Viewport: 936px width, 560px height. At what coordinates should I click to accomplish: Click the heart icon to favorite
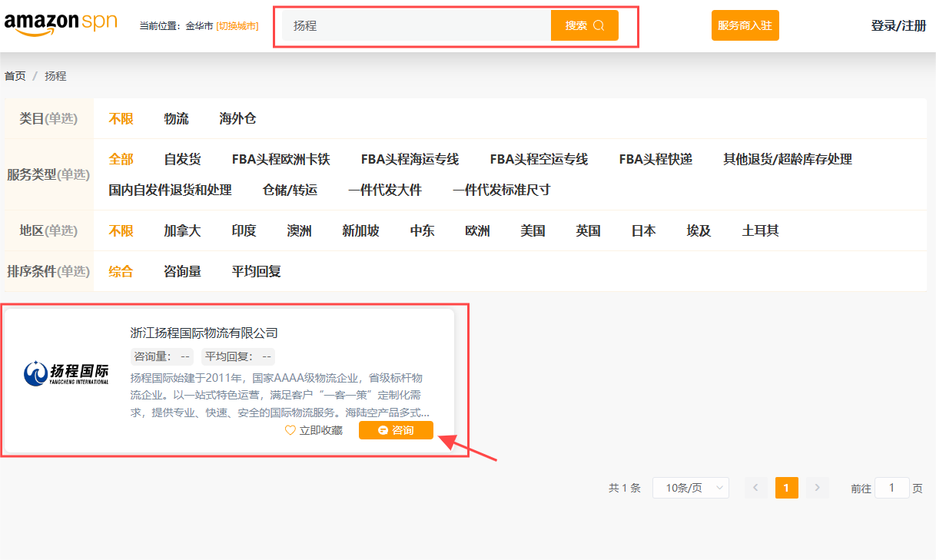290,430
